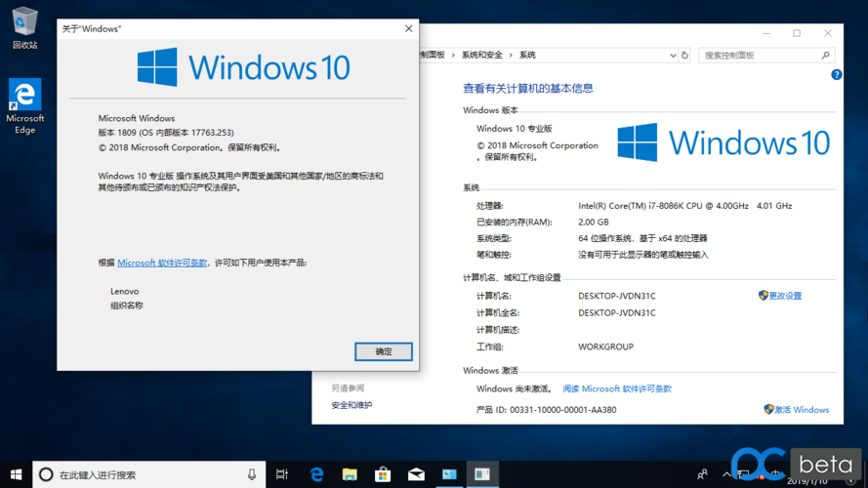Click the Windows 10 专业版 edition text
The image size is (868, 488).
[x=515, y=129]
